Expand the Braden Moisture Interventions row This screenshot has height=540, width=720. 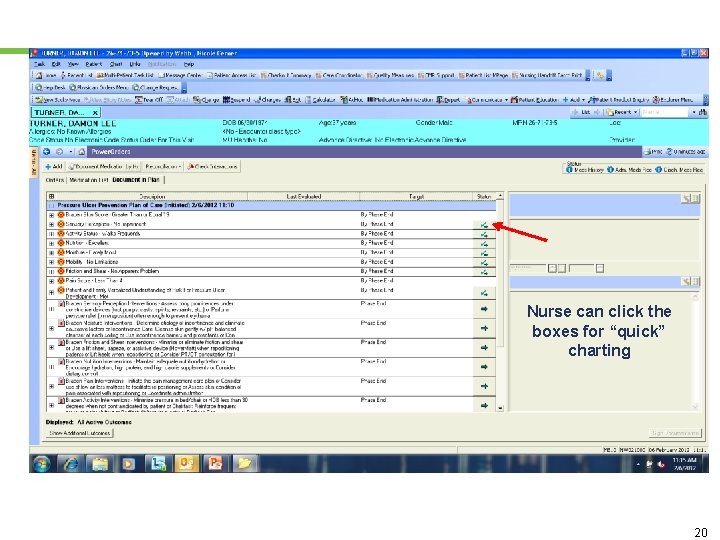[51, 328]
